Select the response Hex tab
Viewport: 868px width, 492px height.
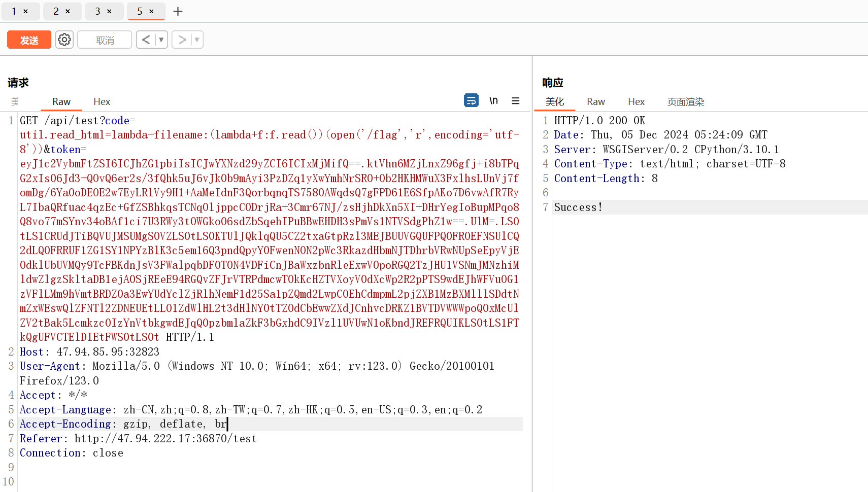click(x=636, y=101)
